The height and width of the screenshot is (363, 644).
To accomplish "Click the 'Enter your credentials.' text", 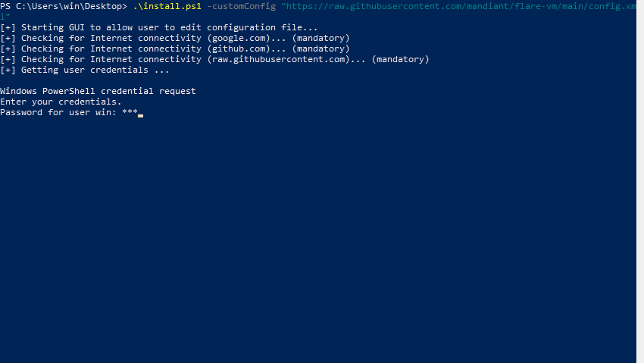I will tap(61, 102).
